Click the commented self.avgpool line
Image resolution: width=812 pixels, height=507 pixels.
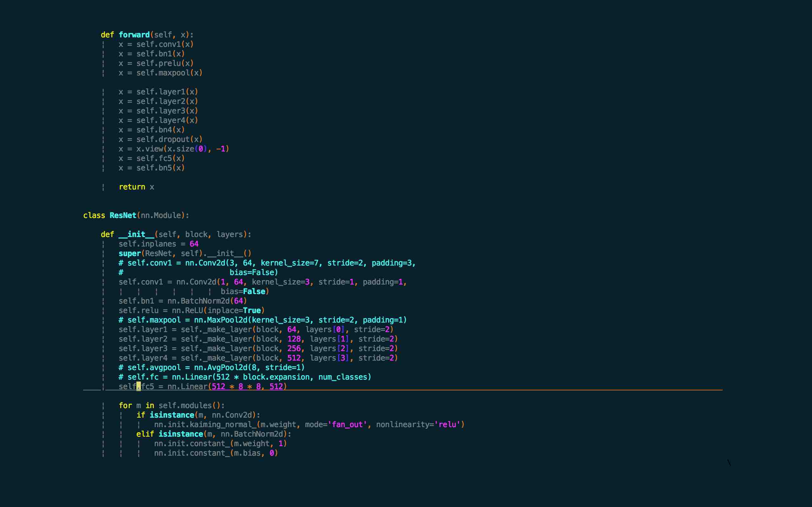tap(211, 368)
